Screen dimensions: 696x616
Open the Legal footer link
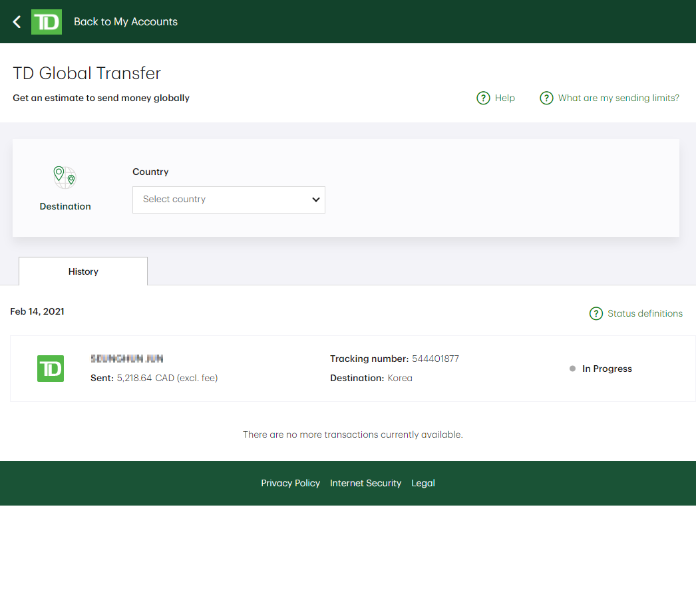tap(423, 484)
